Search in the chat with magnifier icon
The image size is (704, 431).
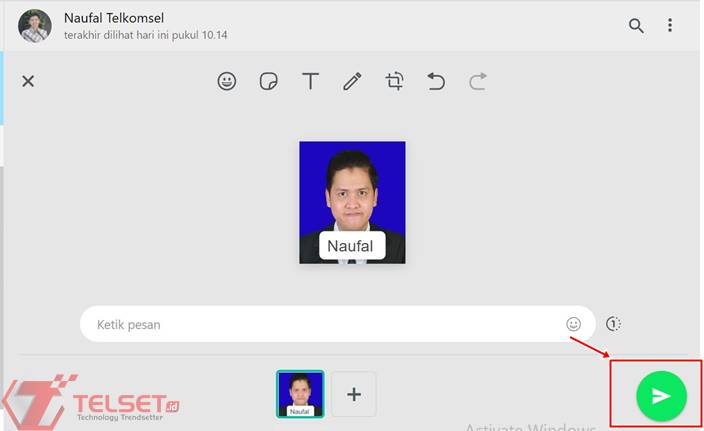636,26
